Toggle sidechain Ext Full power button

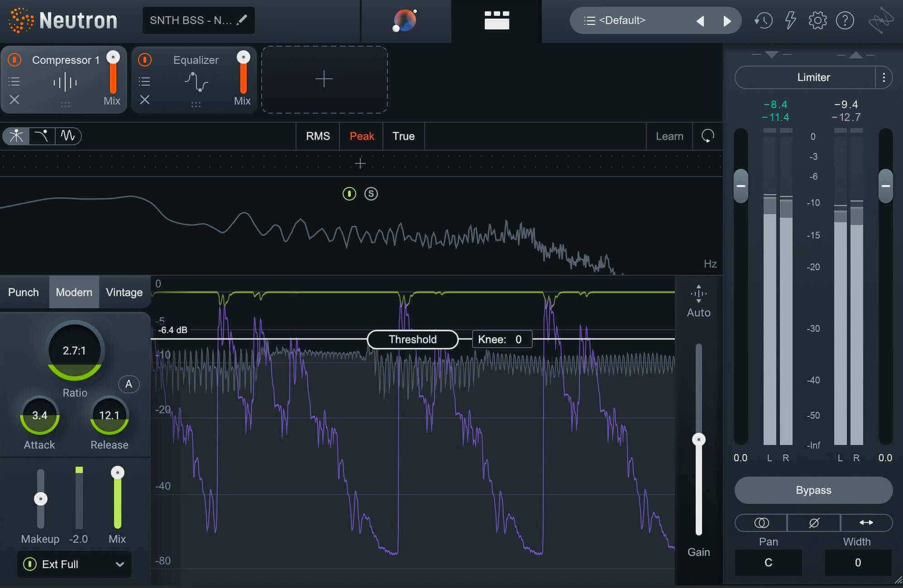pos(30,564)
